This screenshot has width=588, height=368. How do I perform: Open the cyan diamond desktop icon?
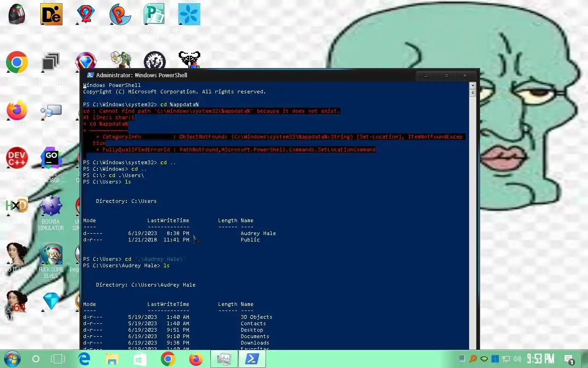click(x=51, y=301)
